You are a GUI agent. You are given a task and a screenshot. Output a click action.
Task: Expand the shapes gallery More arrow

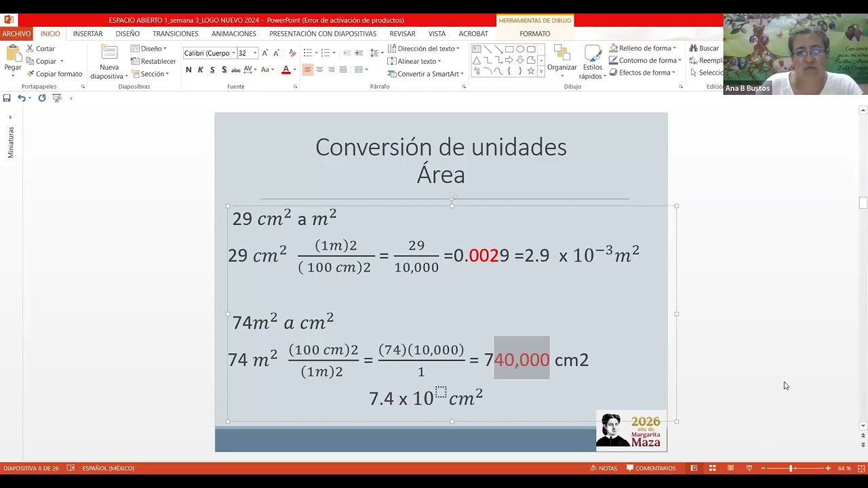pos(540,71)
